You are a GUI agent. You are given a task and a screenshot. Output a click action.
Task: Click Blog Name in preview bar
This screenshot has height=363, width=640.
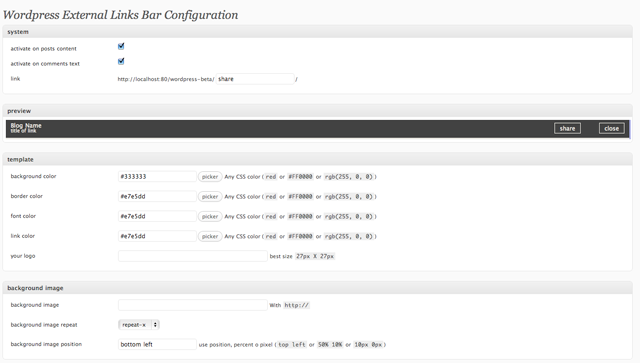[x=26, y=125]
